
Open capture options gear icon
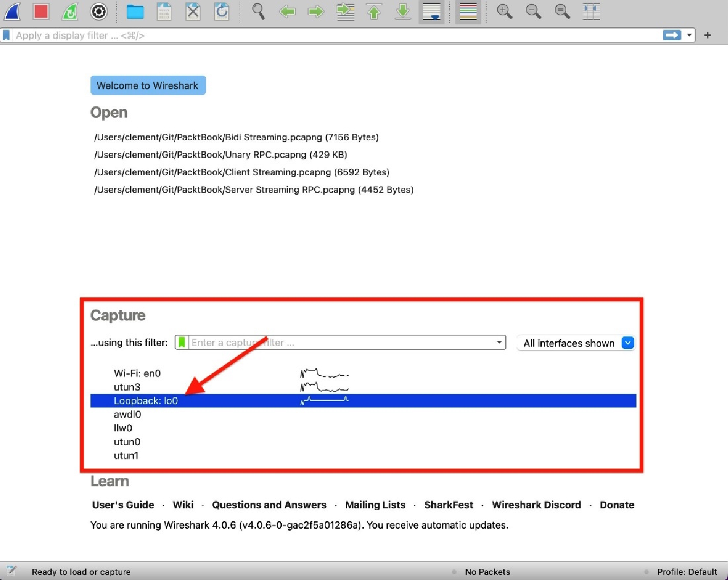(x=99, y=11)
